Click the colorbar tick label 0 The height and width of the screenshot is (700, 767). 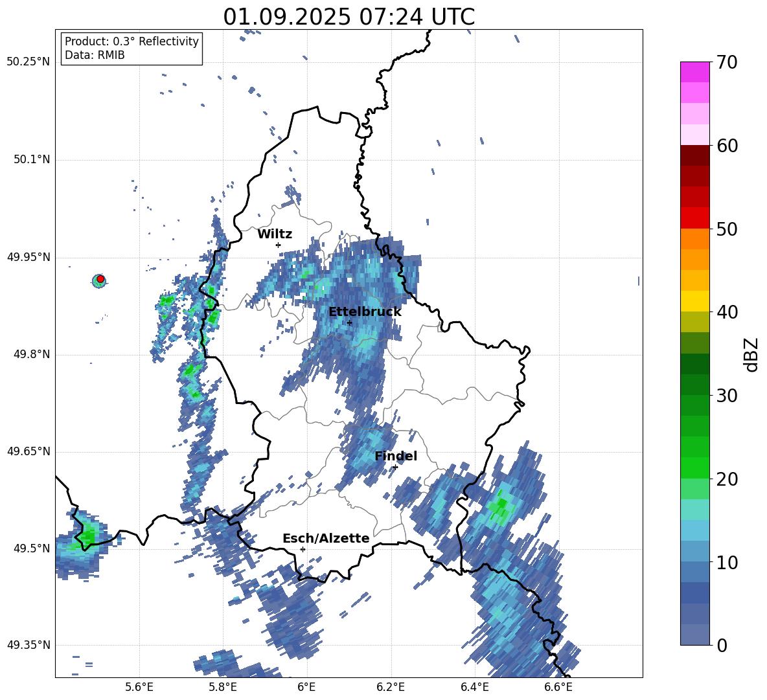pyautogui.click(x=722, y=646)
